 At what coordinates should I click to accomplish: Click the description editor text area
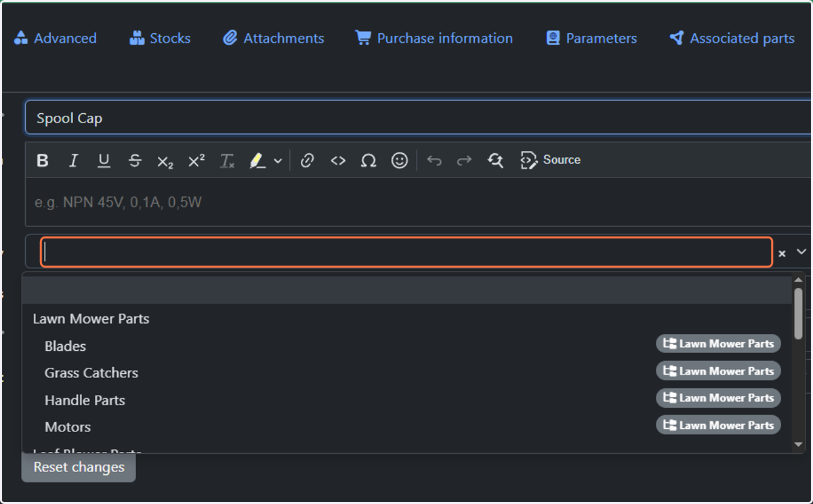(x=418, y=202)
